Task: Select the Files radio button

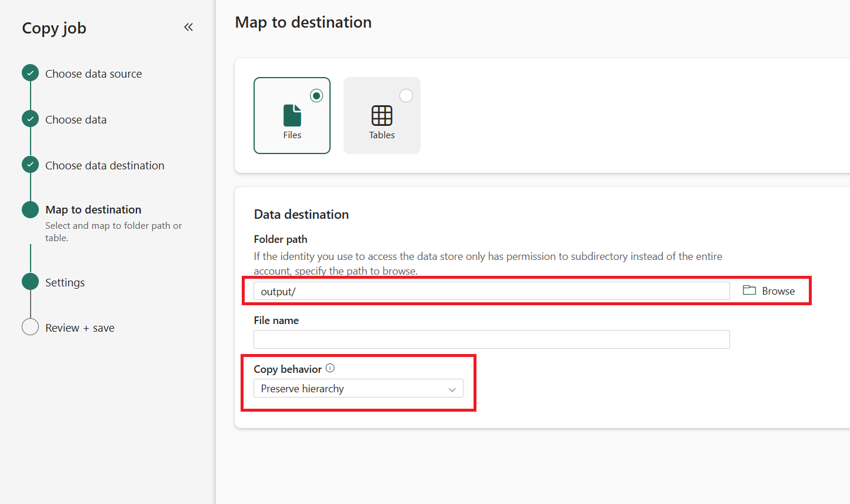Action: (x=316, y=95)
